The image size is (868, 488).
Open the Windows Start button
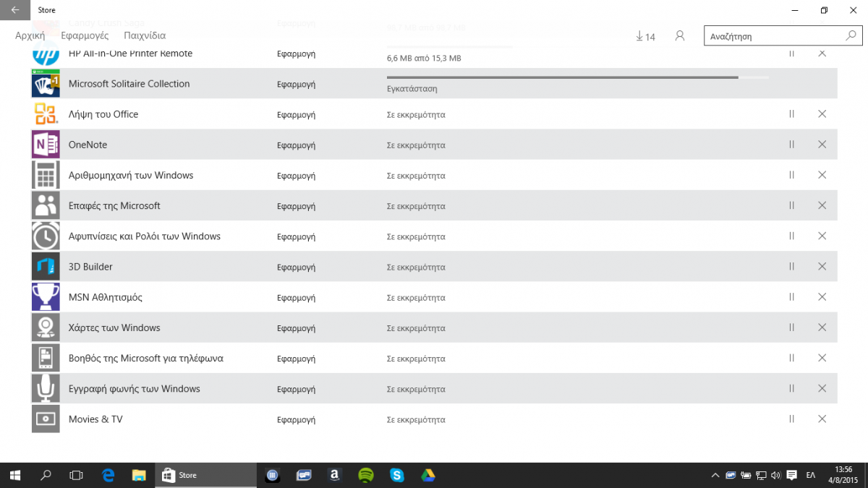(15, 475)
